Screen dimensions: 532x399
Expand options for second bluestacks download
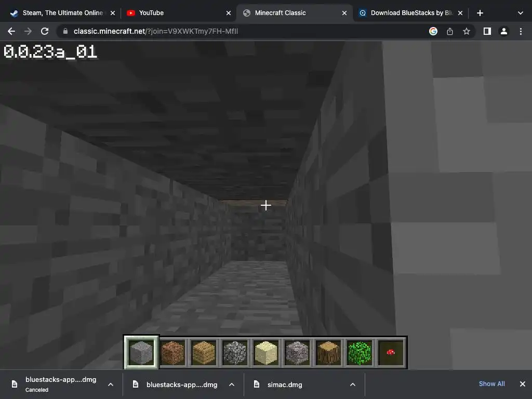(232, 384)
